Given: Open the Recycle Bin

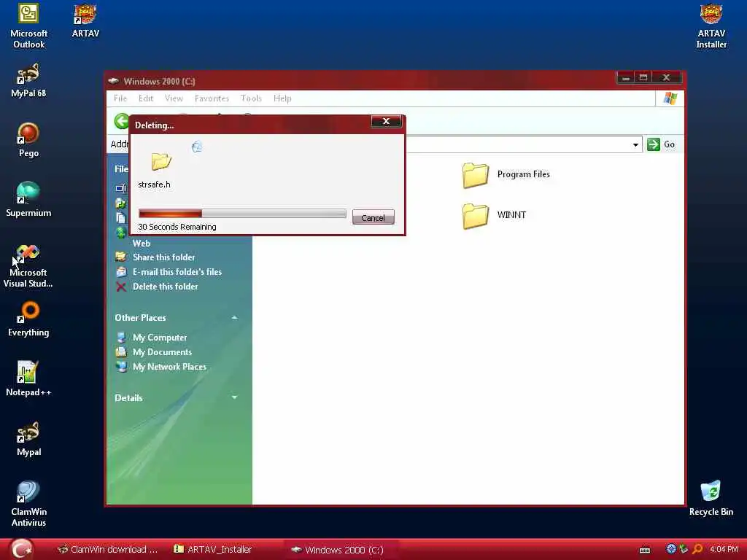Looking at the screenshot, I should pos(711,499).
